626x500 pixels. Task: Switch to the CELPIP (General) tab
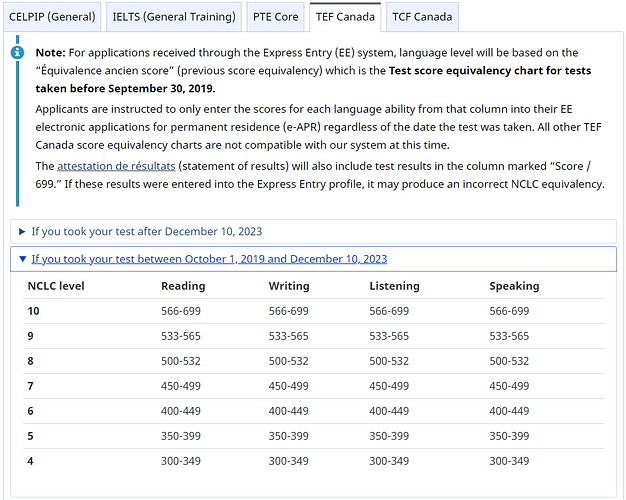pyautogui.click(x=53, y=16)
